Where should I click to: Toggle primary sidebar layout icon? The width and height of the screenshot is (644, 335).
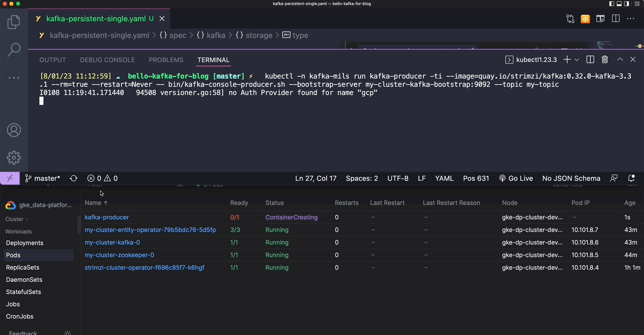point(611,4)
